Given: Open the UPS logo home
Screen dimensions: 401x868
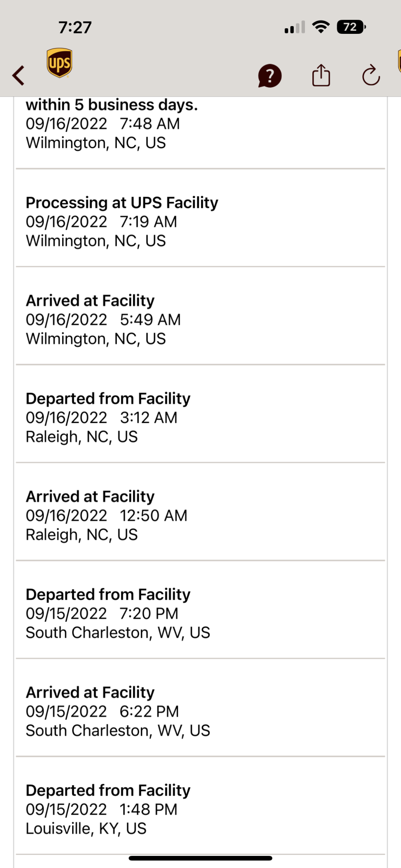Looking at the screenshot, I should [60, 63].
